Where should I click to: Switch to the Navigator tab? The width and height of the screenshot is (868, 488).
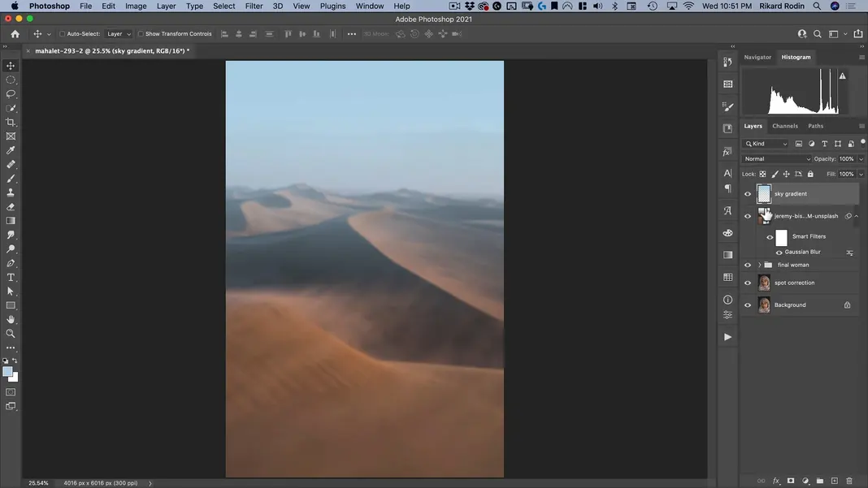coord(757,57)
